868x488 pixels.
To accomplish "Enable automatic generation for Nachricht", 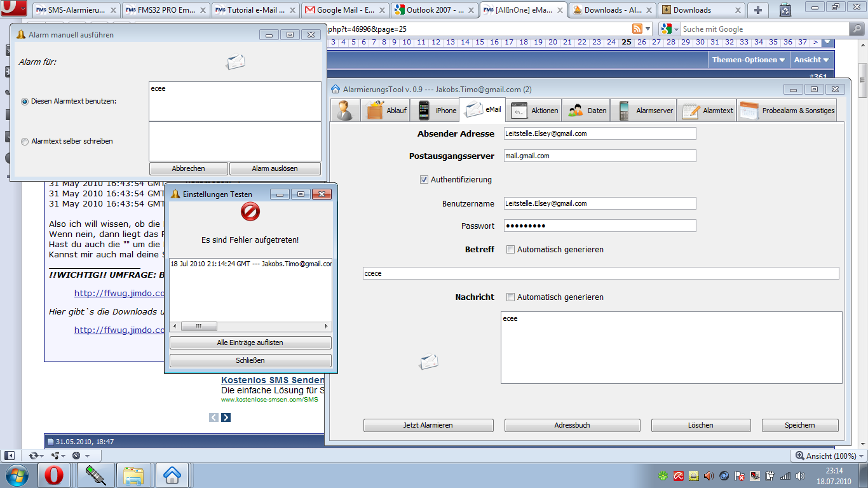I will pyautogui.click(x=510, y=297).
